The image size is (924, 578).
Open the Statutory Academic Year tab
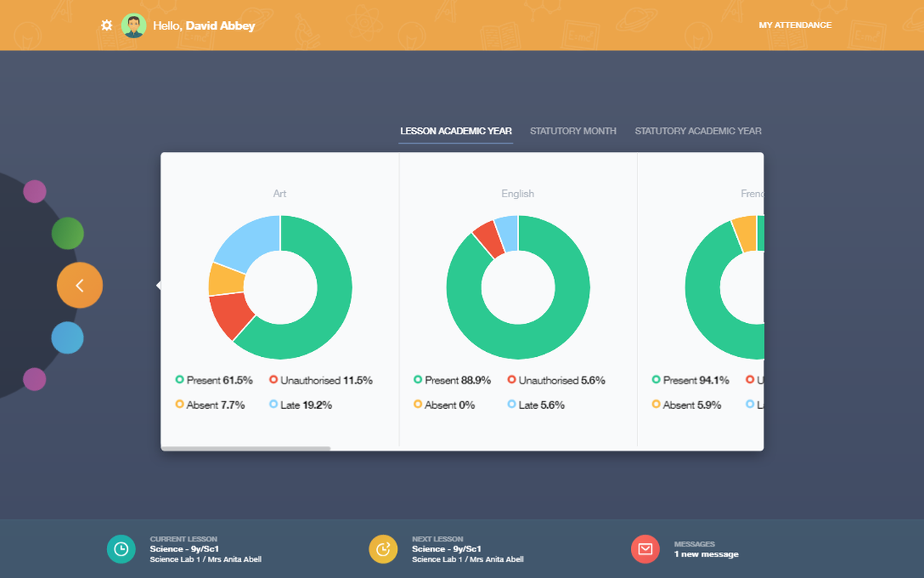tap(698, 131)
